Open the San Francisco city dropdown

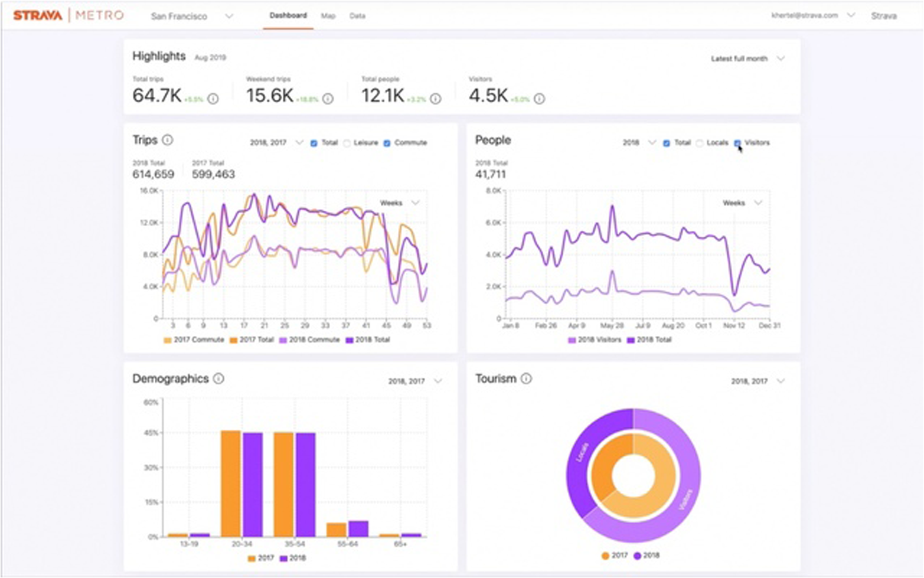192,16
